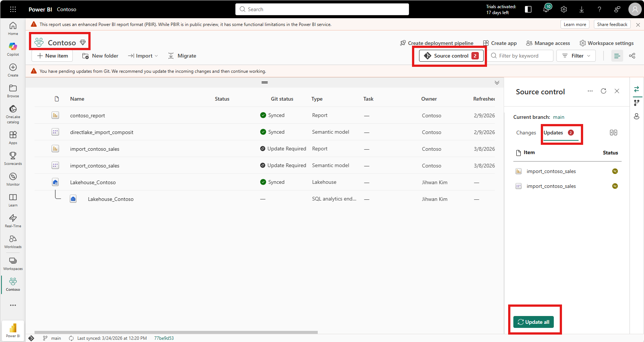Close the Source control panel
The width and height of the screenshot is (644, 342).
[617, 91]
